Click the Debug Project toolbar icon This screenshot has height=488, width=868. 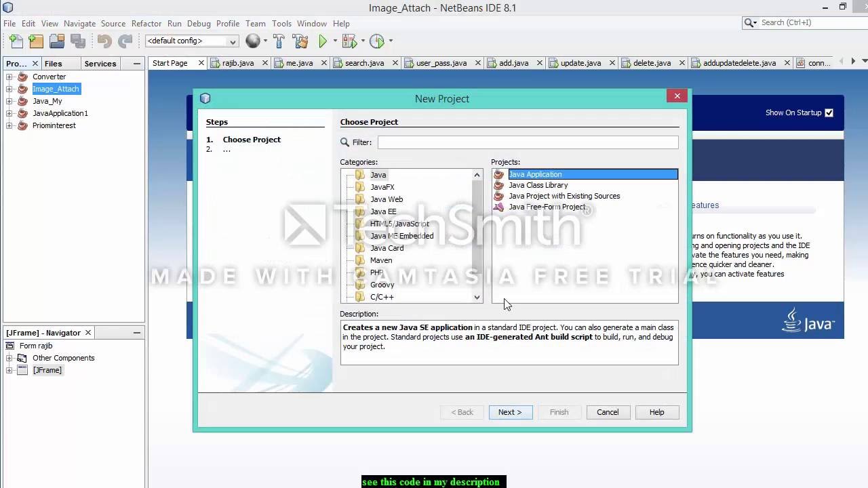pyautogui.click(x=349, y=41)
